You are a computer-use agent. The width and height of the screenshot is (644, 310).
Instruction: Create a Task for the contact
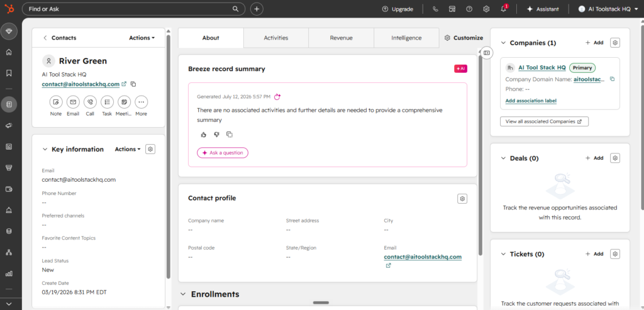pyautogui.click(x=107, y=102)
